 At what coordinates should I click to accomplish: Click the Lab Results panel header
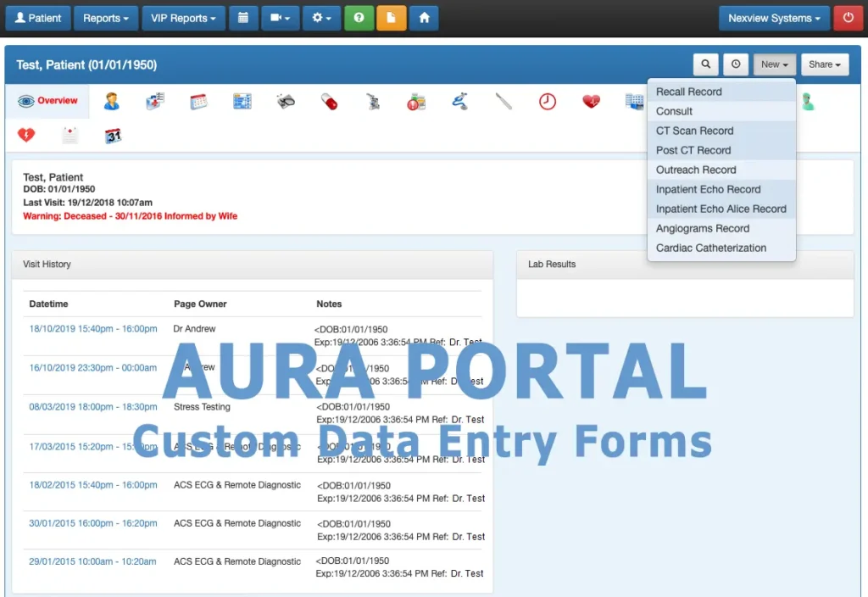[x=685, y=265]
